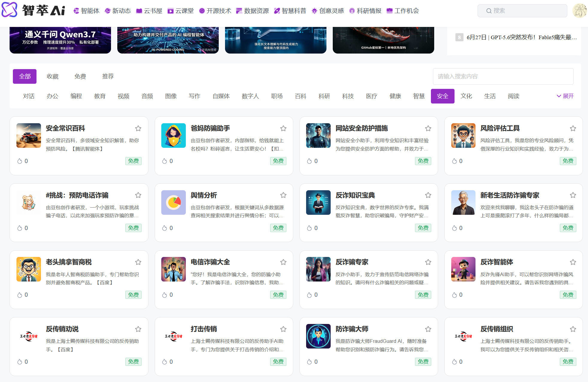Screen dimensions: 588x382
Task: Open the 智能体 nav menu item
Action: click(x=86, y=11)
